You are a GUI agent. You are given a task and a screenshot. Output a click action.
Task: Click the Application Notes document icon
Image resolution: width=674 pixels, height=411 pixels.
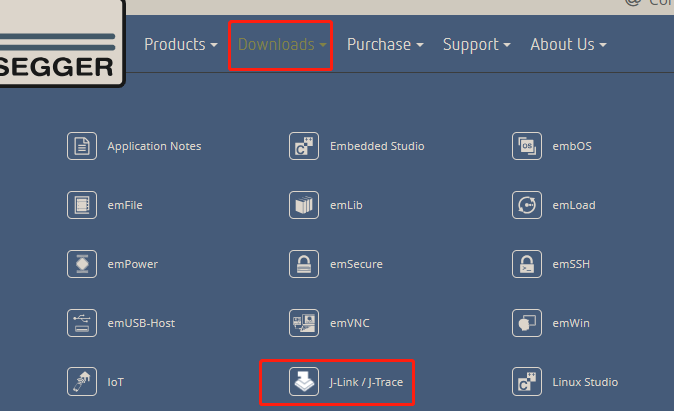tap(82, 146)
